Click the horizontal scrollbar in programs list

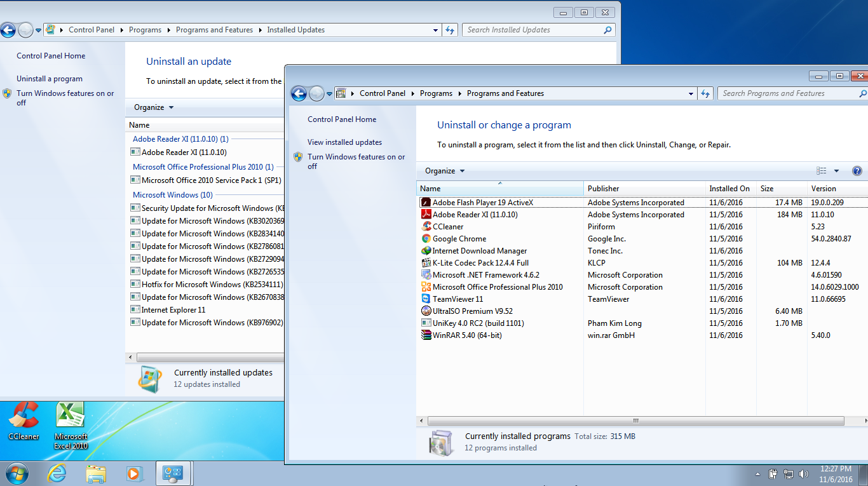[x=635, y=421]
